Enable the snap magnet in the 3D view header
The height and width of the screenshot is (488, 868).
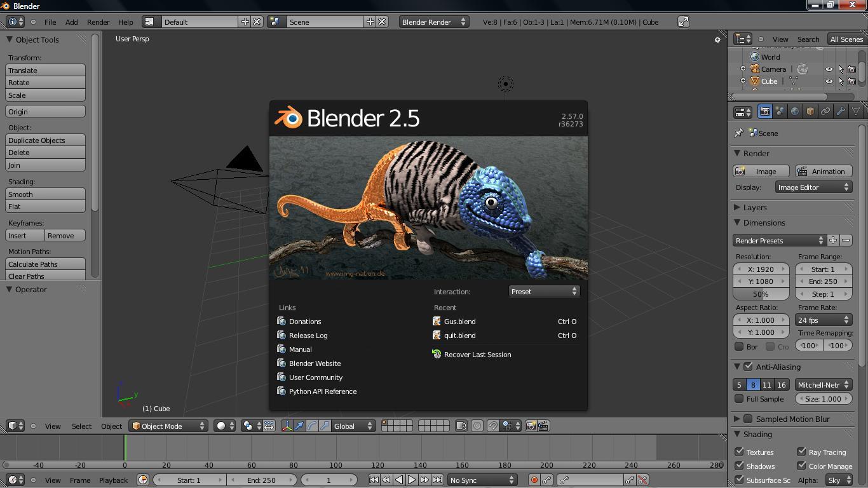pos(492,426)
